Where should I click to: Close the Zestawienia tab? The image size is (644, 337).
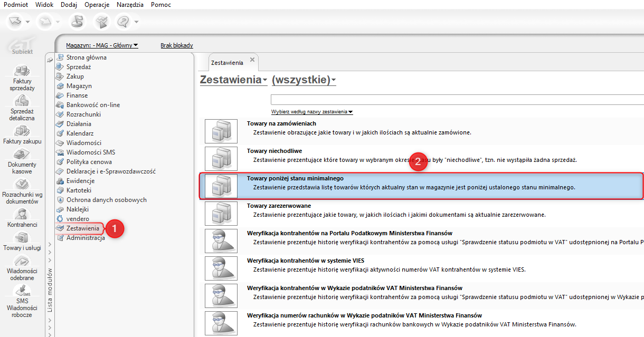coord(252,60)
